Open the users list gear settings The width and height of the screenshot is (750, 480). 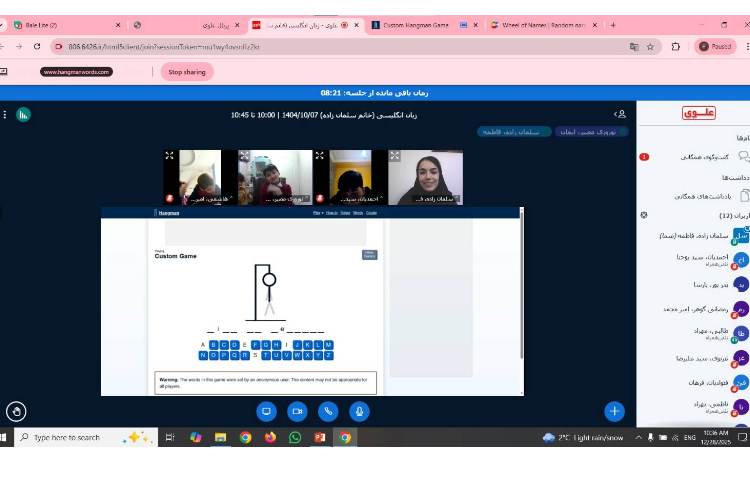click(644, 215)
